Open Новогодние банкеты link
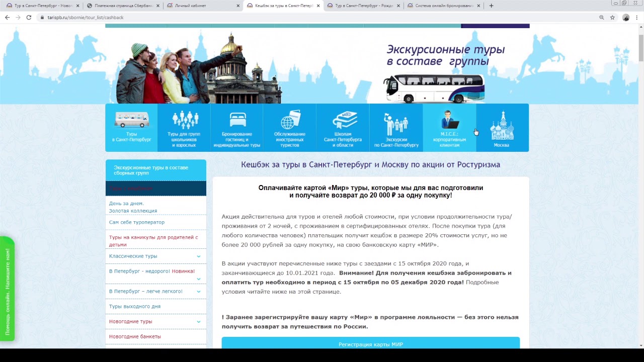This screenshot has width=644, height=362. [135, 336]
